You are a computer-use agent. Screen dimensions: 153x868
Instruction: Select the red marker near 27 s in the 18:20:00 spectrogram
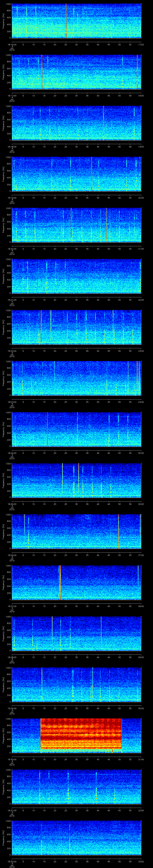pyautogui.click(x=71, y=225)
